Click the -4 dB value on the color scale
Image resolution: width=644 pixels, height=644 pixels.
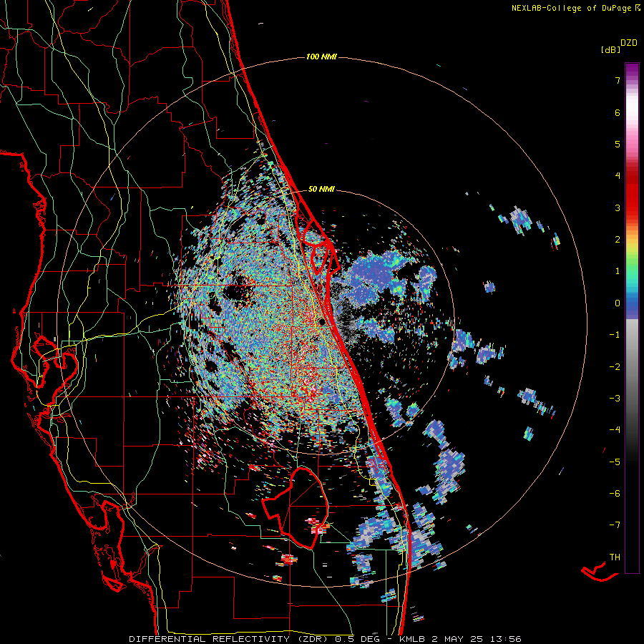pos(615,430)
